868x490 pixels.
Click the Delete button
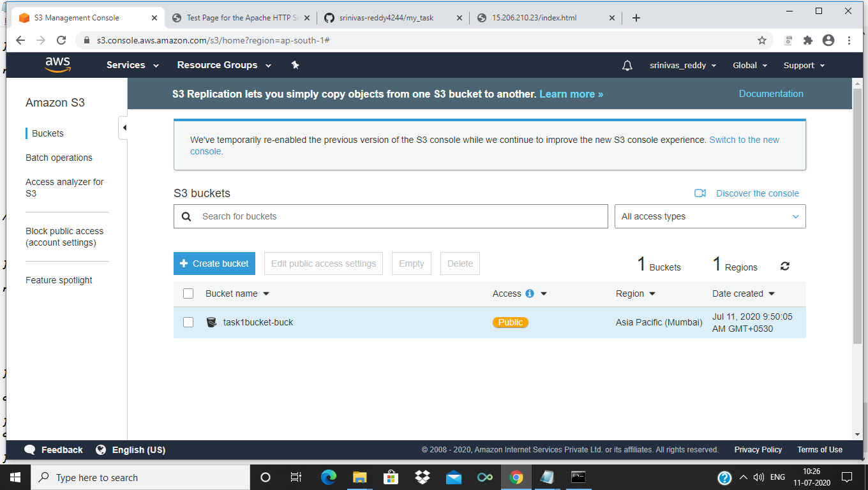point(460,264)
